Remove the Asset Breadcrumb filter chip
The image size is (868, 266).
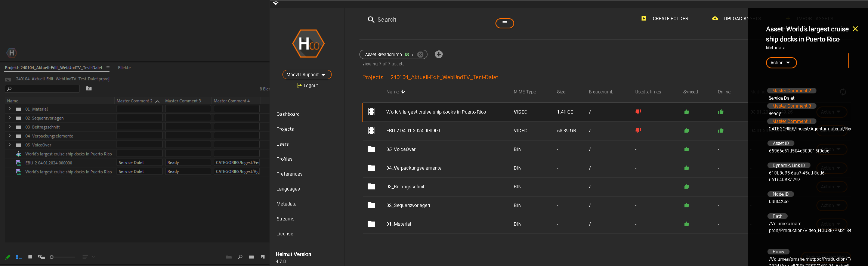[x=420, y=55]
